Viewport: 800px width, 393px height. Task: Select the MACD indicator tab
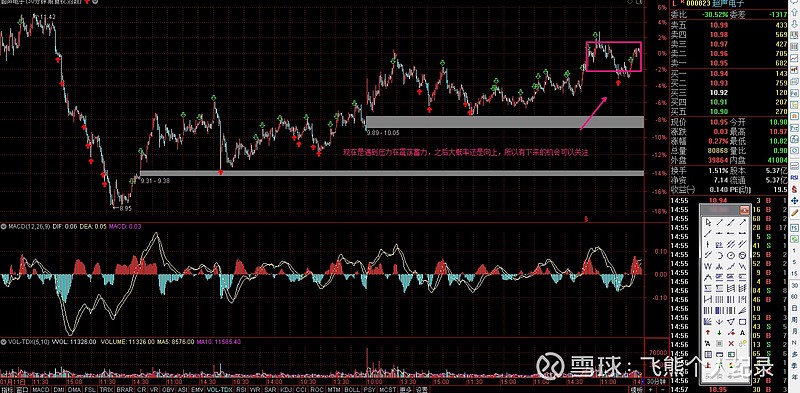tap(41, 389)
